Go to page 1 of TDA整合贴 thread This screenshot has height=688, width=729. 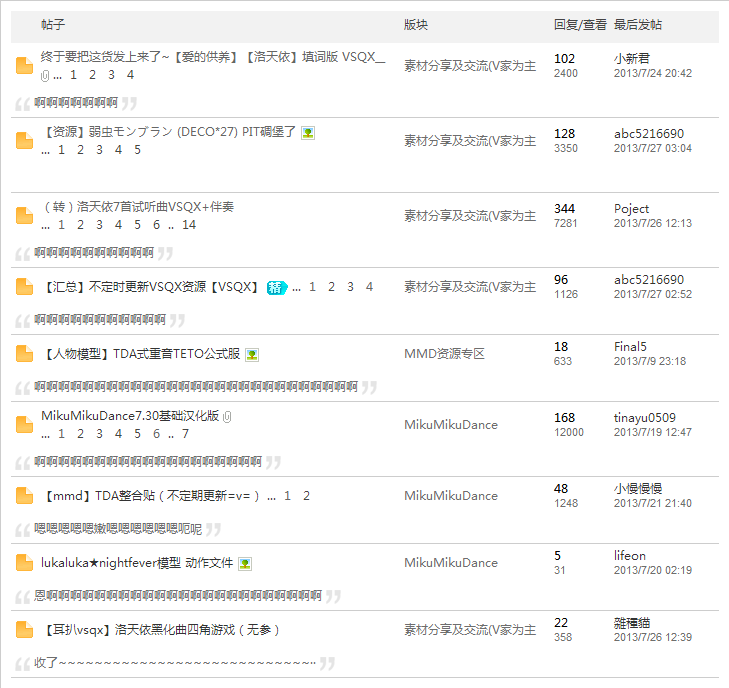287,496
